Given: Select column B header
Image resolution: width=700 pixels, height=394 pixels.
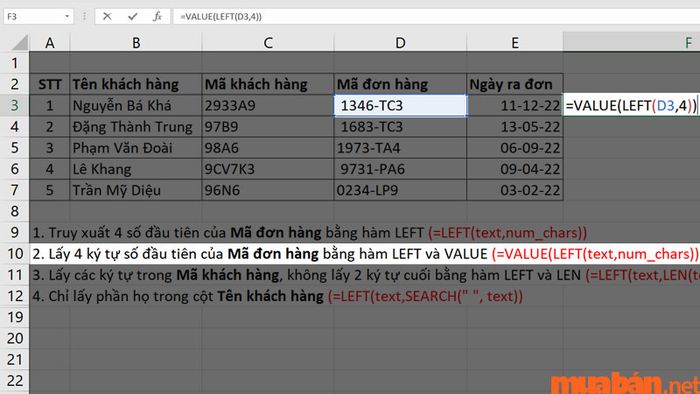Looking at the screenshot, I should coord(136,43).
